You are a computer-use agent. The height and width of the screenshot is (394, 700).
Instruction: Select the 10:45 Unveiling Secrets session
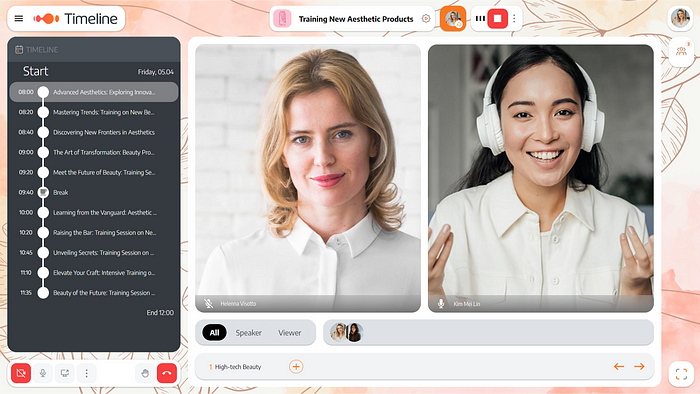(94, 253)
